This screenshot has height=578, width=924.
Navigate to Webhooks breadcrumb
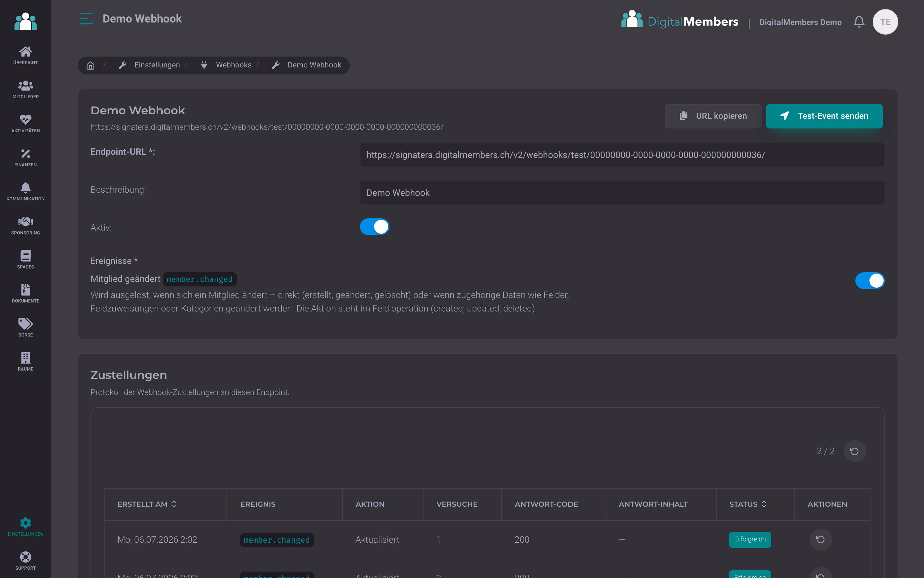click(x=233, y=65)
